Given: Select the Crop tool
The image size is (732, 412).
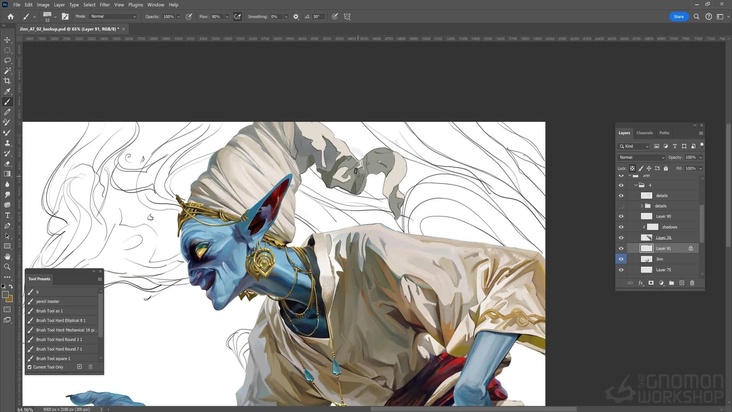Looking at the screenshot, I should 7,81.
